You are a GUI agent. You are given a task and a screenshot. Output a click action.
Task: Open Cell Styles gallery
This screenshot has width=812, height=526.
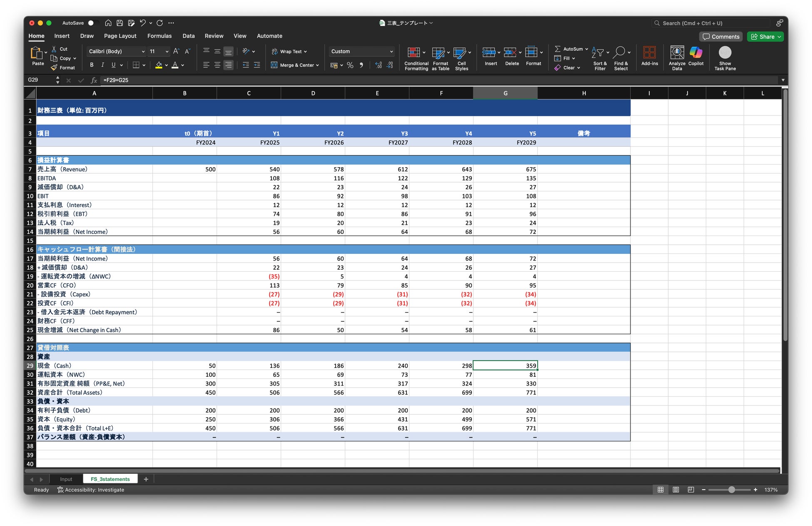462,58
